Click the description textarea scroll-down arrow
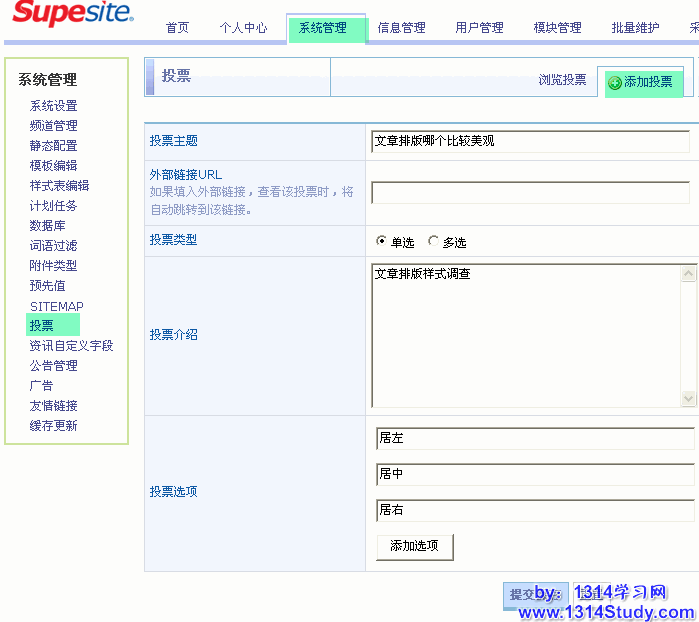This screenshot has width=699, height=622. tap(688, 398)
